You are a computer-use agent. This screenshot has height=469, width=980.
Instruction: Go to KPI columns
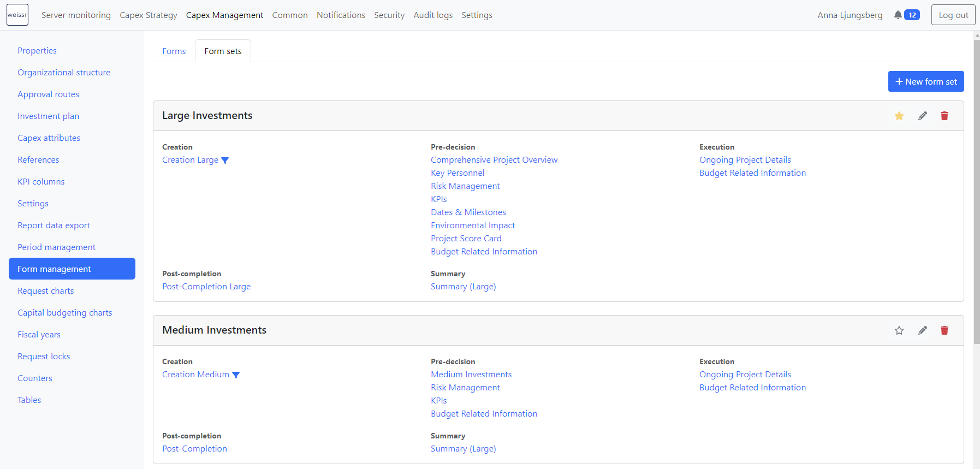pyautogui.click(x=41, y=181)
